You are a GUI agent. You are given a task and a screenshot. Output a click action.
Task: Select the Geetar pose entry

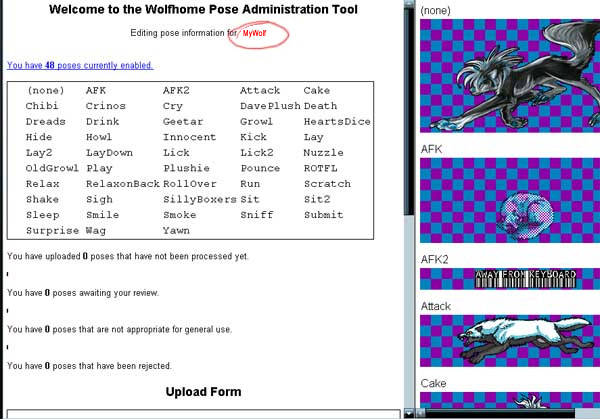[181, 122]
